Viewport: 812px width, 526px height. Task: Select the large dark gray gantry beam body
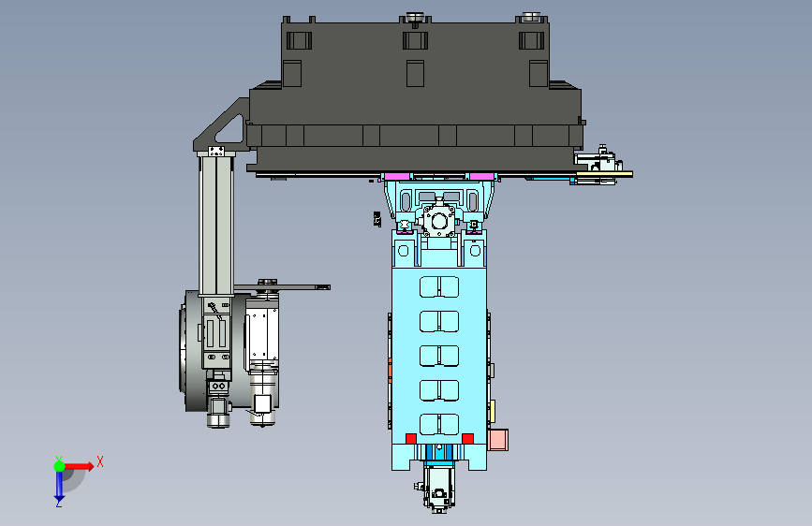pos(414,98)
